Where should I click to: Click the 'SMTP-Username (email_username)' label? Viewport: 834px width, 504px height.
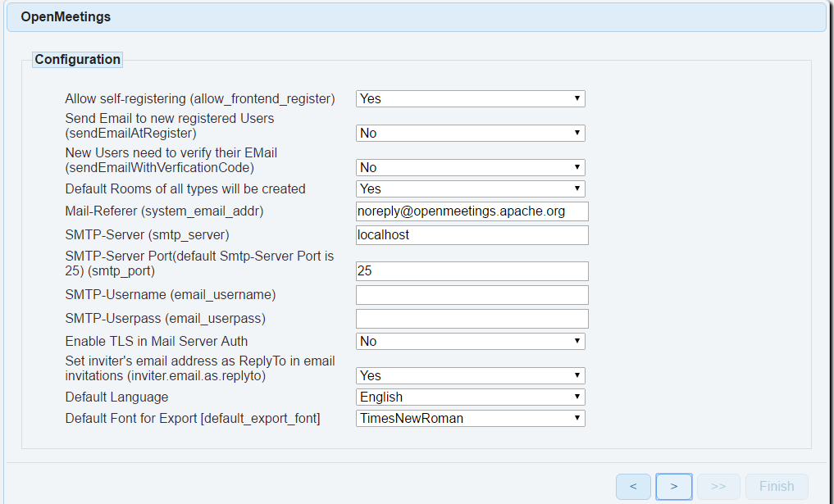tap(171, 294)
